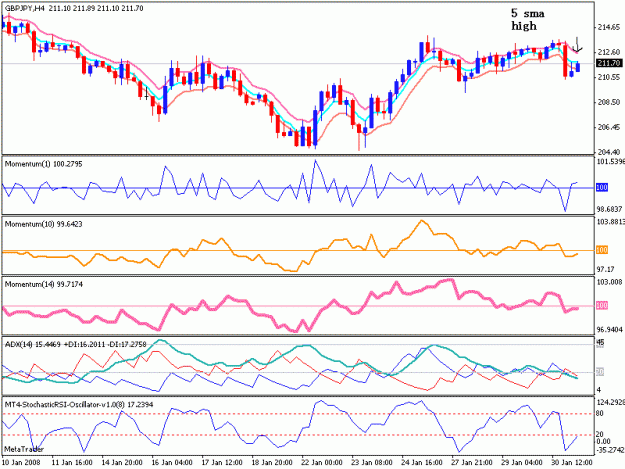Click the 97.17 scale value

605,270
